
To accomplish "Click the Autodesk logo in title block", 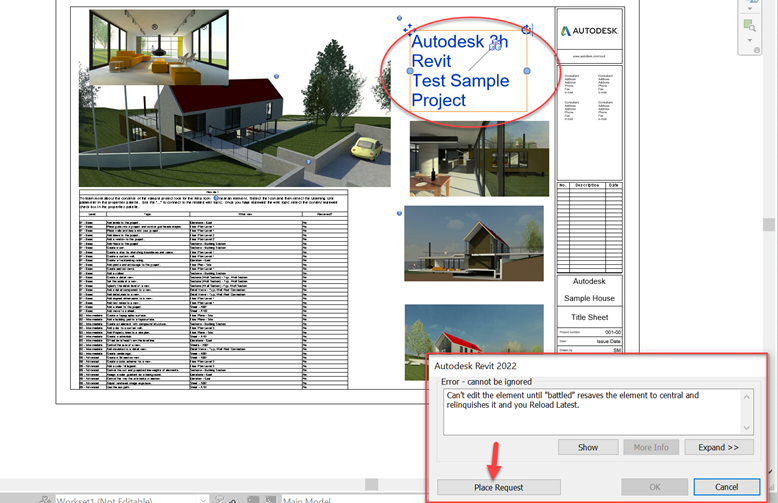I will [589, 31].
